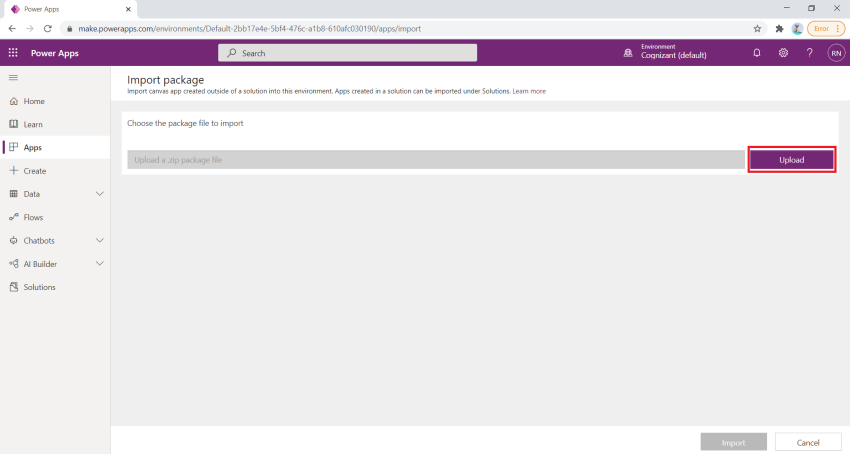
Task: Click the zip package file field
Action: coord(436,159)
